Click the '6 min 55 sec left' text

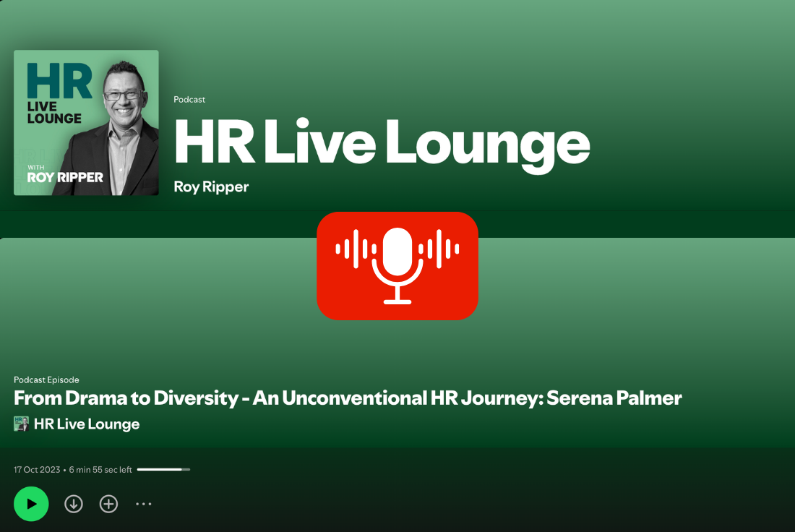tap(100, 470)
